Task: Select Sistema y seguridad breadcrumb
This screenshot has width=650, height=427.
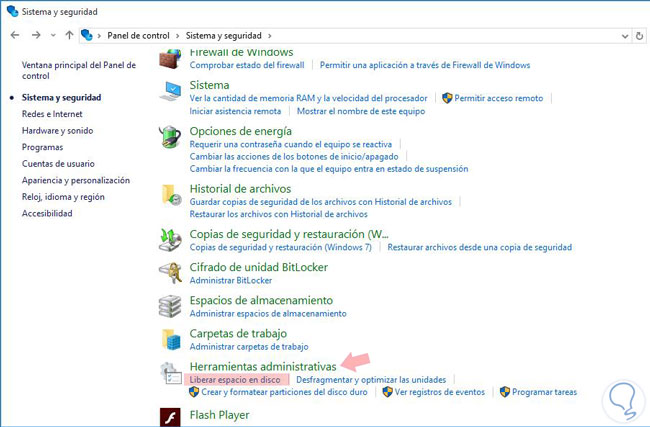Action: [223, 36]
